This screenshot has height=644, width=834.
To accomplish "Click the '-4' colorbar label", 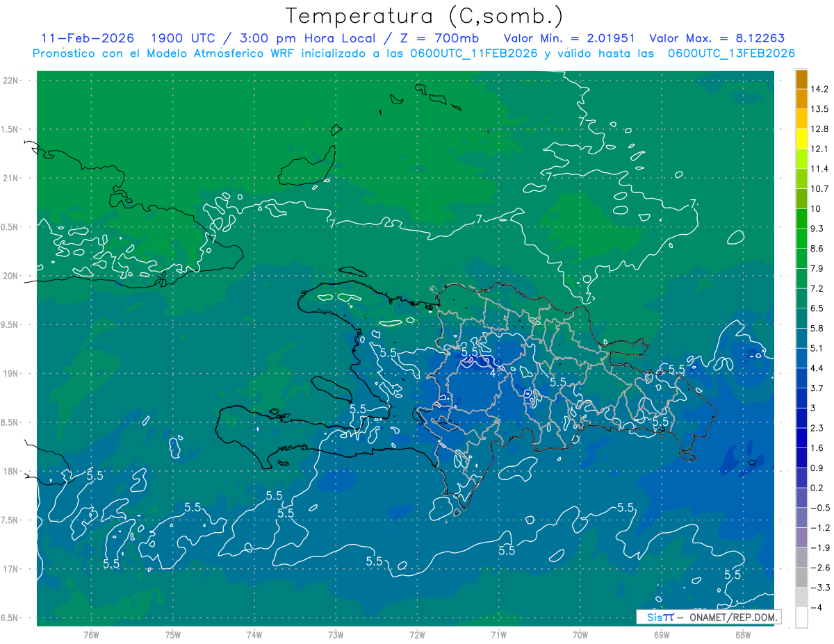I will click(818, 608).
